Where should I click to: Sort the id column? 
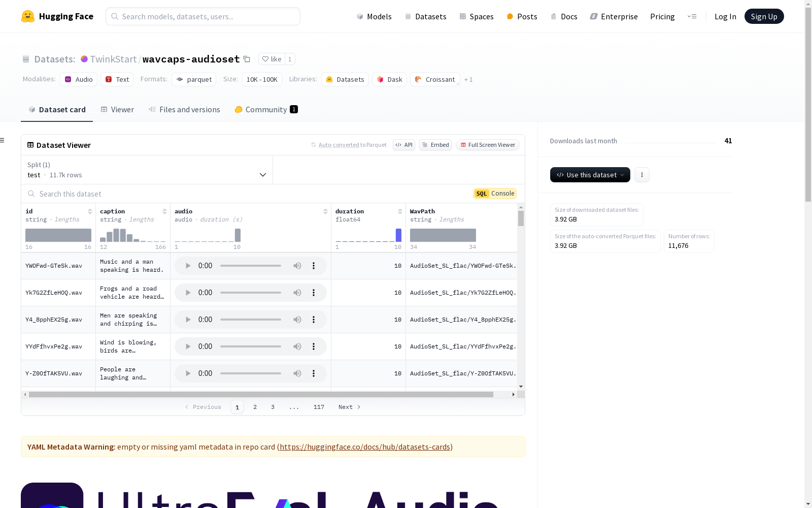point(90,211)
